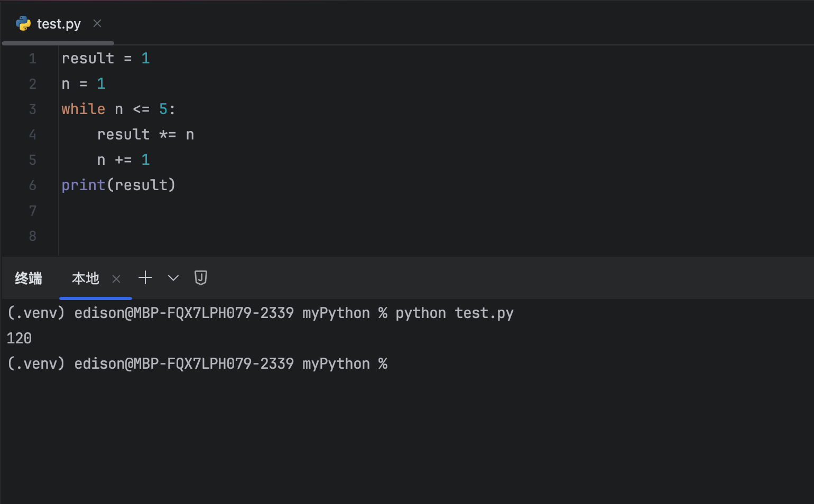Screen dimensions: 814x504
Task: Click the last terminal prompt line
Action: [197, 364]
